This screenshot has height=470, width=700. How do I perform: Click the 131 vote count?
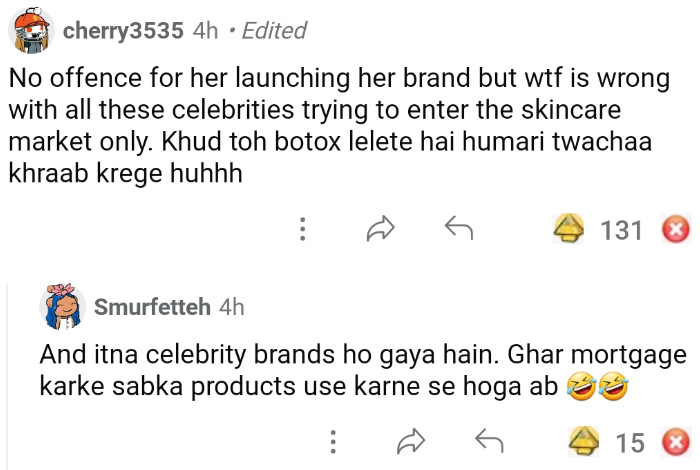pyautogui.click(x=621, y=231)
